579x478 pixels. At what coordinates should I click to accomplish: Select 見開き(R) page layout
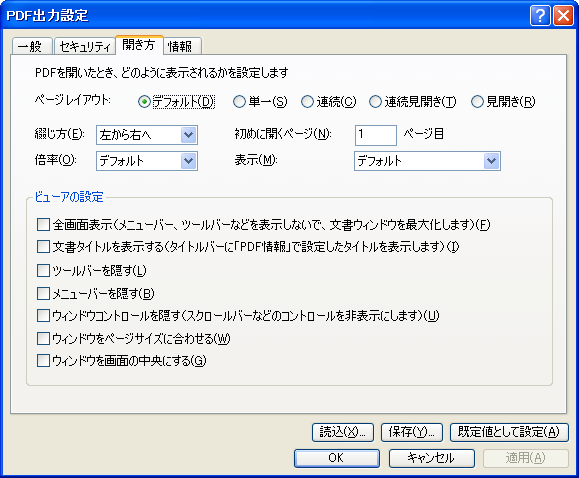[503, 102]
